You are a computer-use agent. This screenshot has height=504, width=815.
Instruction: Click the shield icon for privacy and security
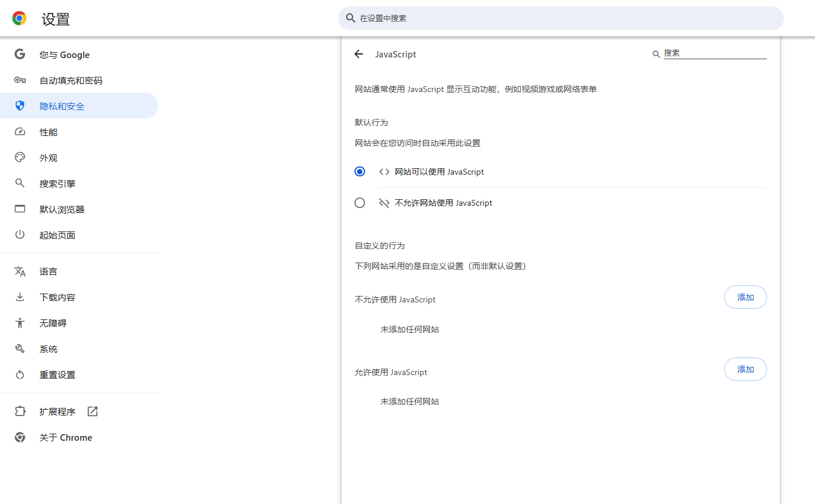(20, 106)
